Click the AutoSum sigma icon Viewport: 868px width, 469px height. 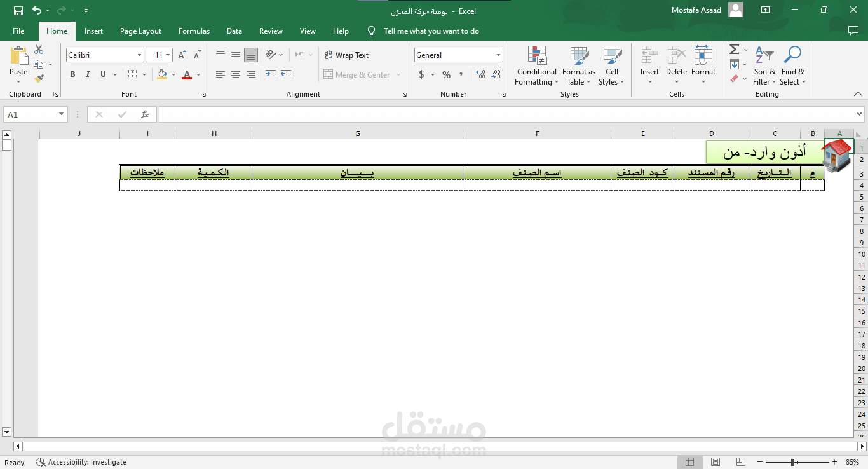(734, 50)
